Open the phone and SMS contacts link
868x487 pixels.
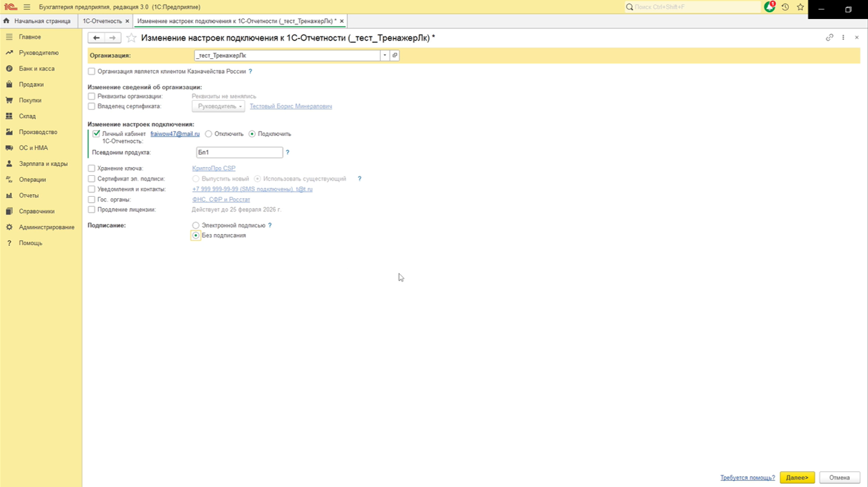(x=252, y=189)
